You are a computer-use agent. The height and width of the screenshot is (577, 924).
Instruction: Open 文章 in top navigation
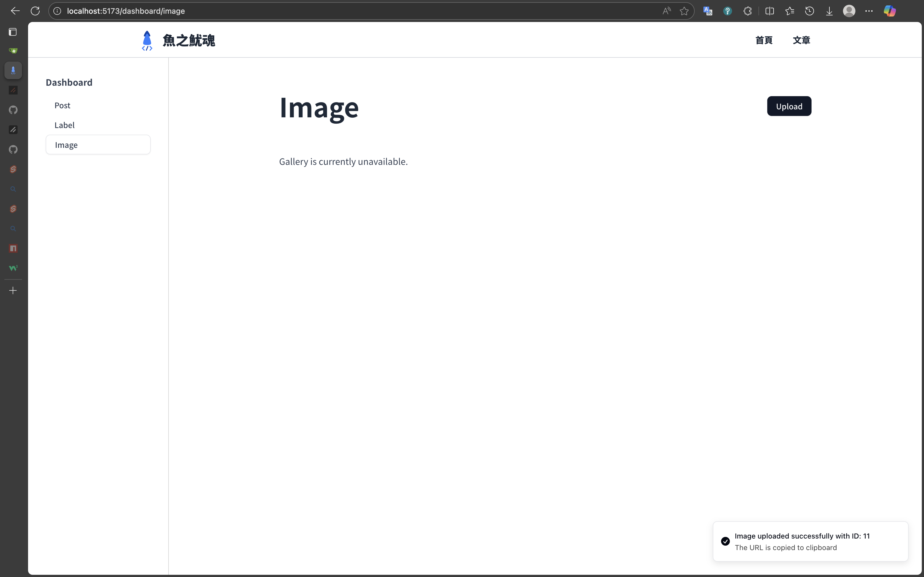(x=801, y=40)
